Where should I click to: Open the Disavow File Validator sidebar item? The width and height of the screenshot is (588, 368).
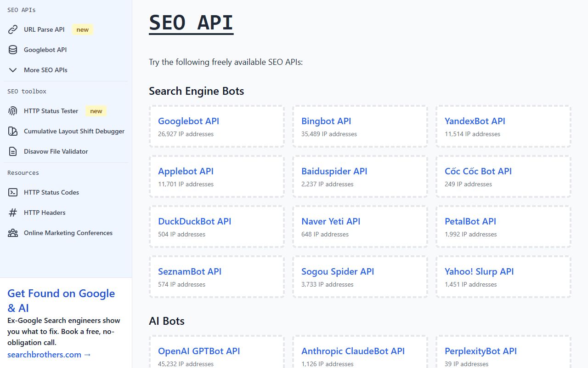[66, 151]
